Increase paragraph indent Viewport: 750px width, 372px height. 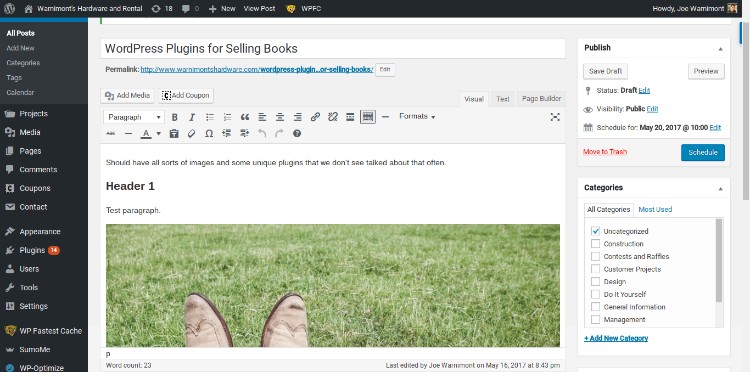click(x=244, y=134)
